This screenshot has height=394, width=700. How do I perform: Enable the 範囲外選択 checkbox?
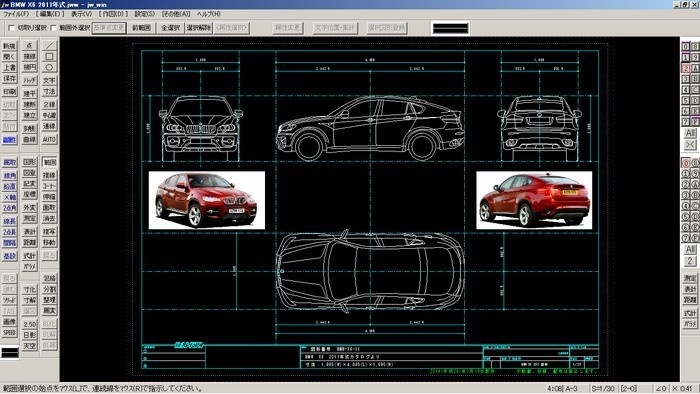[x=54, y=28]
